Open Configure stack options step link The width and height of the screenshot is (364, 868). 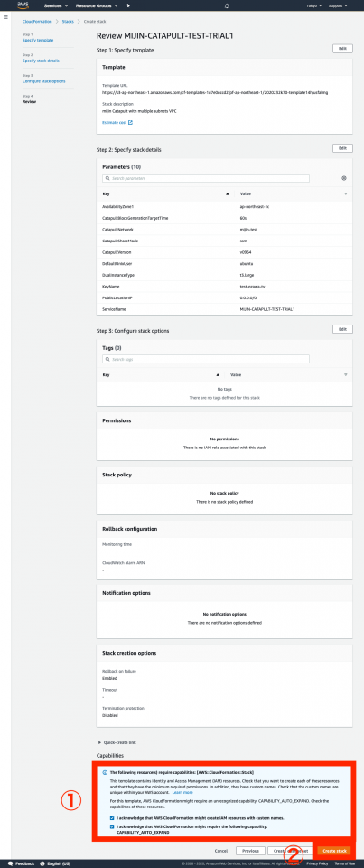(x=43, y=81)
